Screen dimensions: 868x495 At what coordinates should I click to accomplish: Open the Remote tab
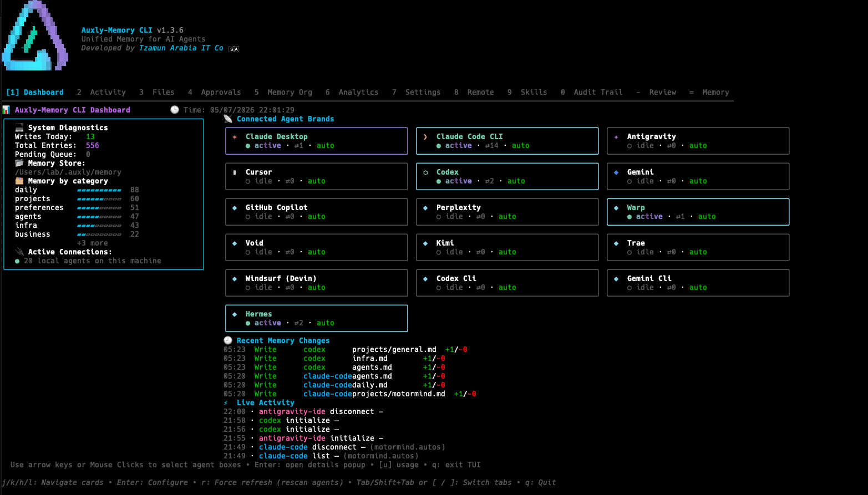tap(474, 93)
